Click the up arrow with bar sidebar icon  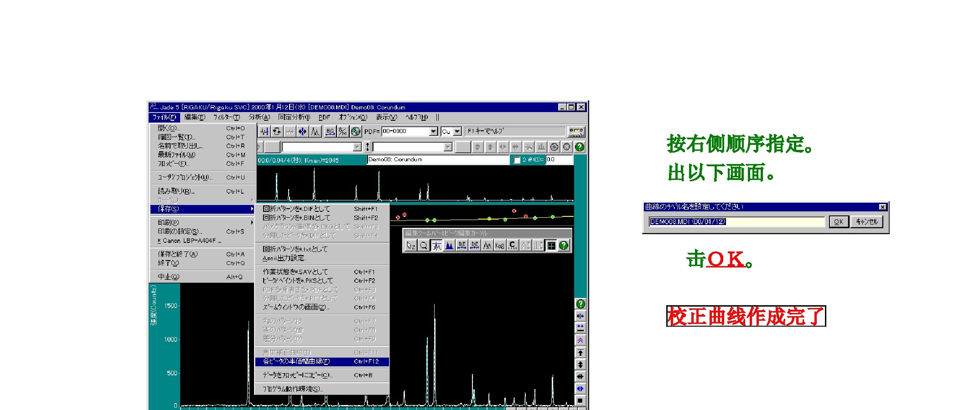[x=580, y=353]
